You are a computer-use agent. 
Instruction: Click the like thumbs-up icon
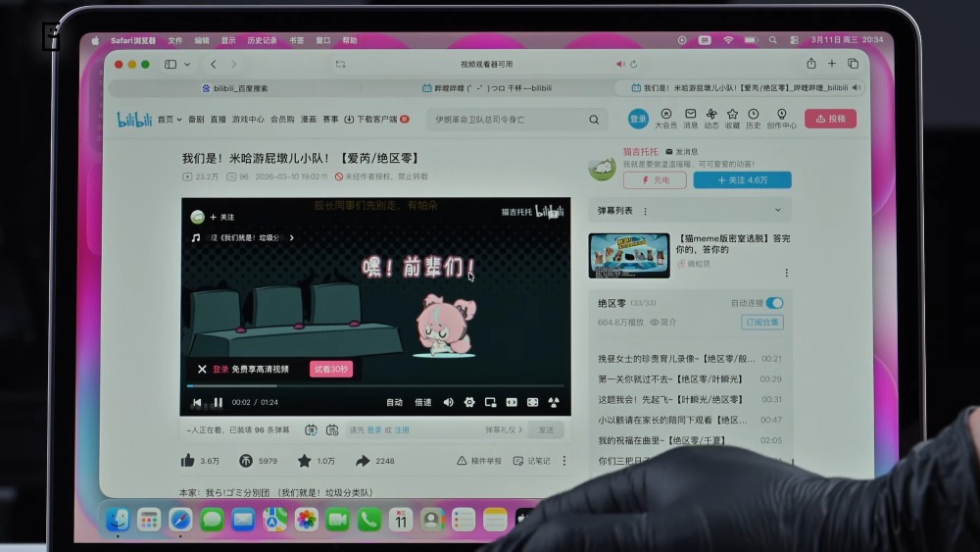pos(187,461)
